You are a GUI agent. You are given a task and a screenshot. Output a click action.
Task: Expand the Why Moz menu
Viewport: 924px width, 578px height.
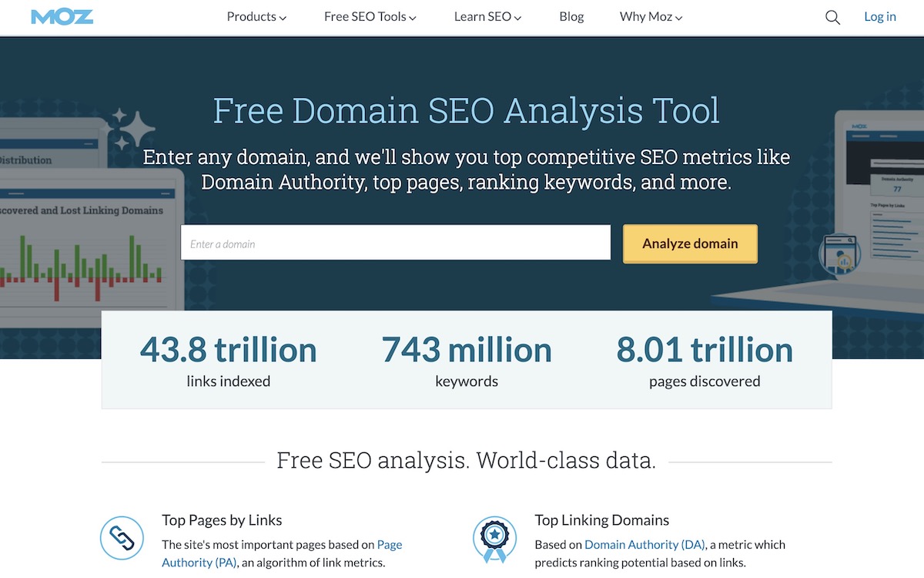point(651,17)
